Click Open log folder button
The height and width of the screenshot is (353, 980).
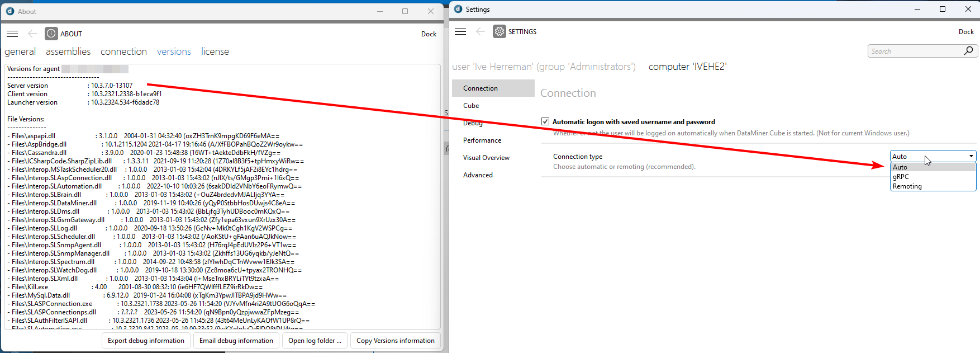tap(315, 341)
